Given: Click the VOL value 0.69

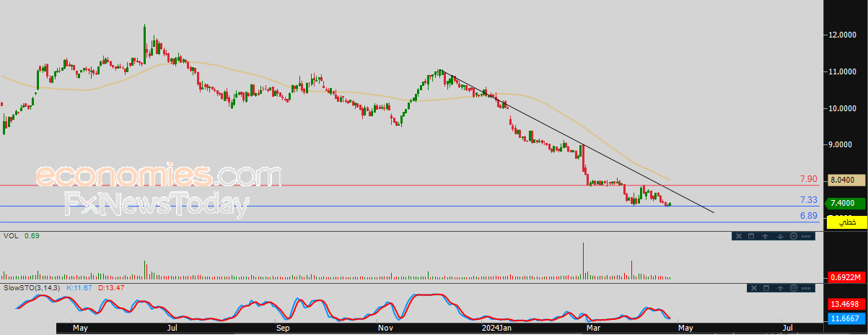Looking at the screenshot, I should coord(32,236).
